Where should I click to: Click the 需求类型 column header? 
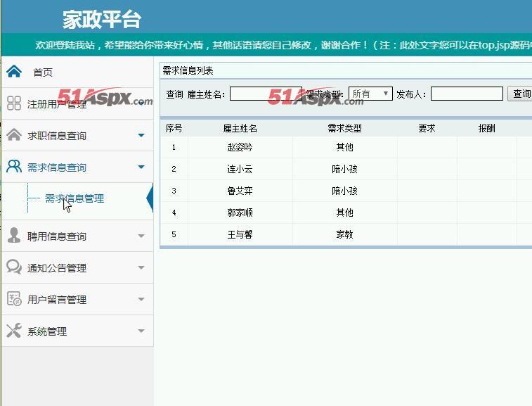pyautogui.click(x=344, y=129)
